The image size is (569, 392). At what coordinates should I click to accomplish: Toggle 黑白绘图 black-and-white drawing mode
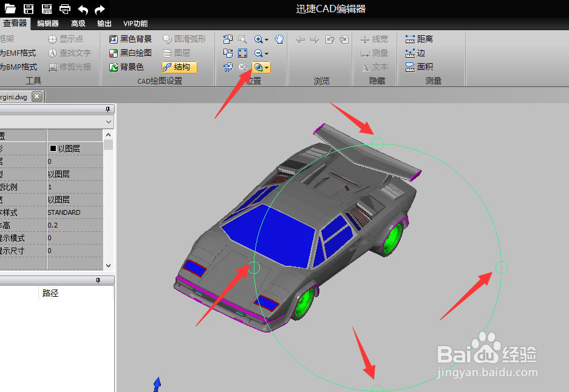click(x=131, y=53)
